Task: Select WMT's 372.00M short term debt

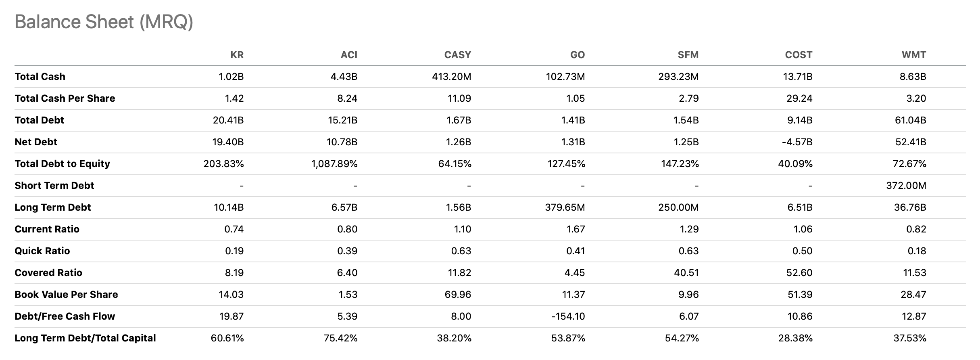Action: (906, 186)
